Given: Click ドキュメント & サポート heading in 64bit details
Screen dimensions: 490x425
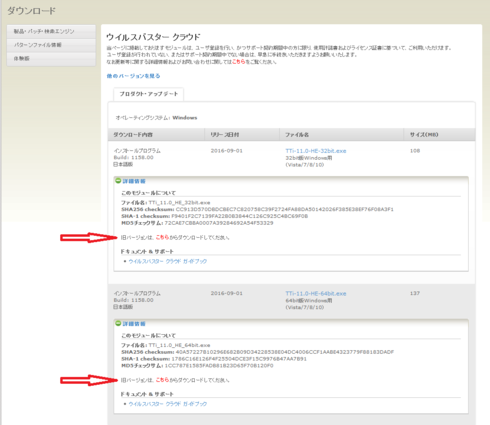Looking at the screenshot, I should tap(147, 394).
